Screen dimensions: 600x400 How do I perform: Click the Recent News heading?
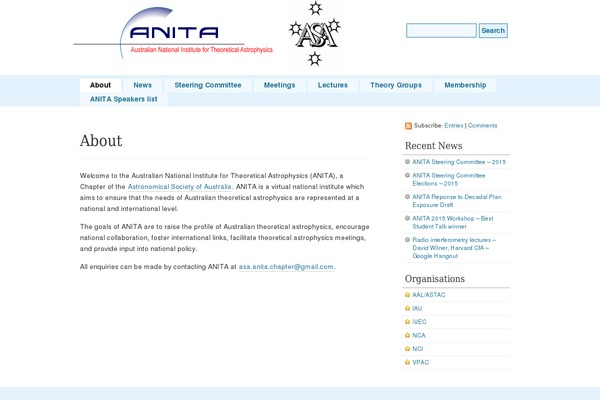point(434,146)
